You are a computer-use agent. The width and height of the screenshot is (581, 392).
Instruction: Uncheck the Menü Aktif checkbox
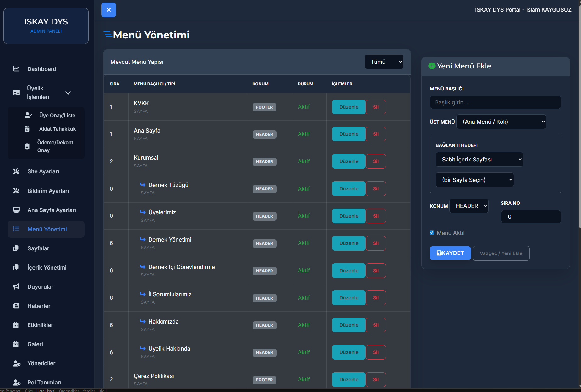432,233
